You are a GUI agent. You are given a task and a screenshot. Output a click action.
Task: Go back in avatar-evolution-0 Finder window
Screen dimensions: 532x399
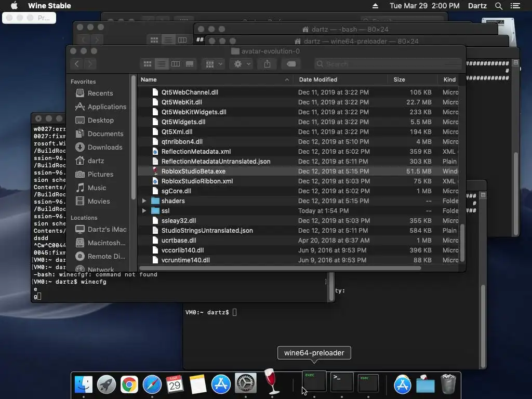(x=77, y=64)
